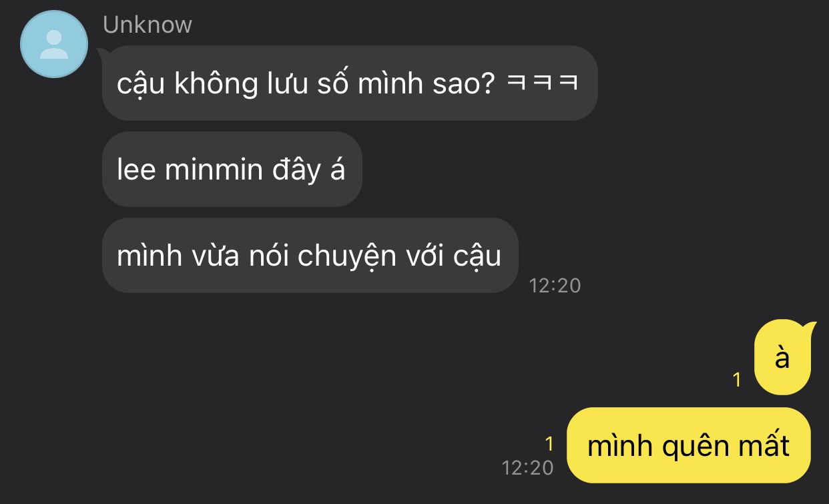Select the 'lee minmin đây á' message bubble
Image resolution: width=829 pixels, height=504 pixels.
(232, 169)
